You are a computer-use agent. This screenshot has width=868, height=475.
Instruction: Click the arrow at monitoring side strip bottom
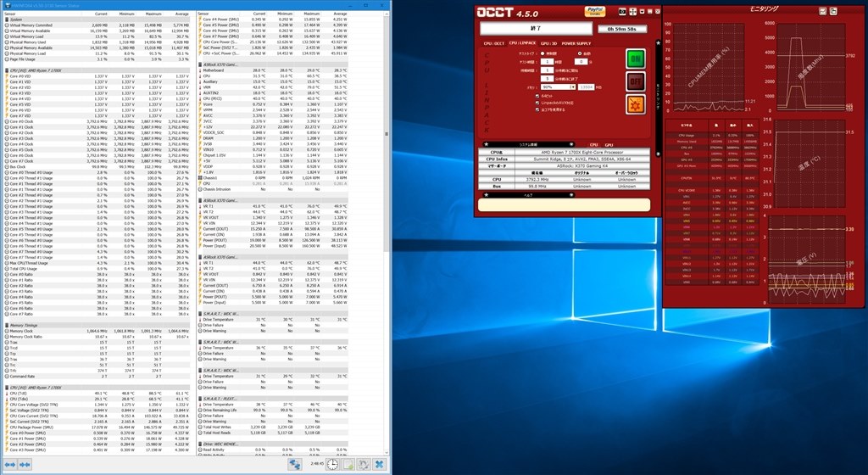[658, 154]
